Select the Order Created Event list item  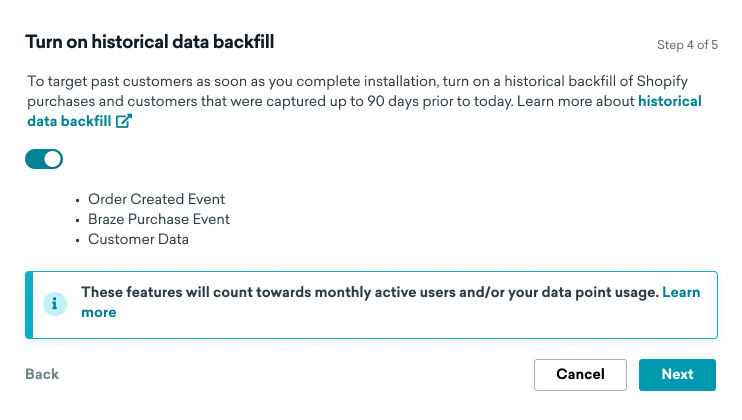(156, 199)
